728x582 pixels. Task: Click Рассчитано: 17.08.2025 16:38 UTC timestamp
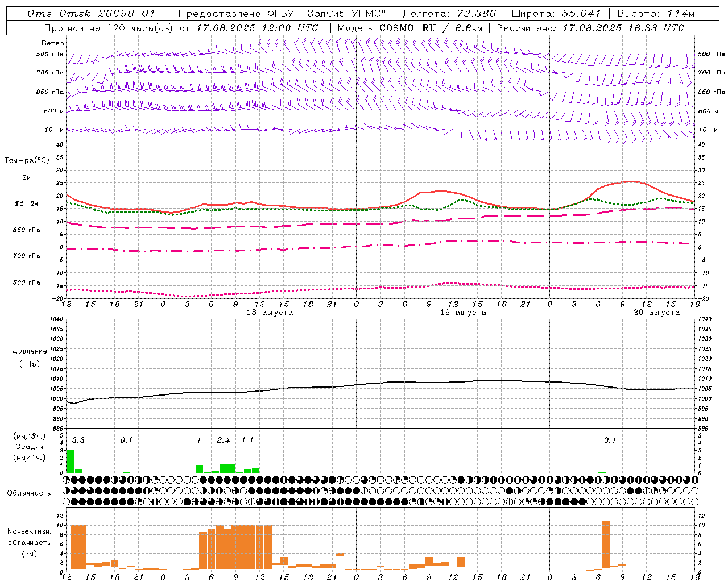point(590,28)
